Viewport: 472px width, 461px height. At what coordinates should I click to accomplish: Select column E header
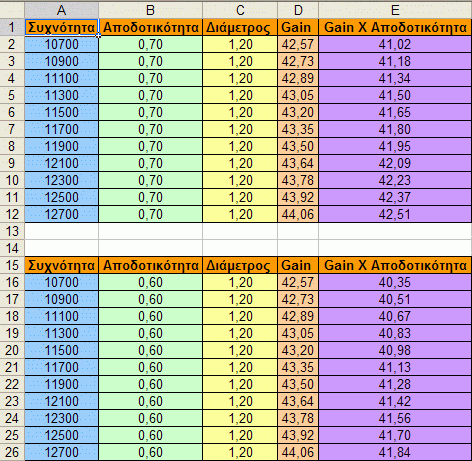(395, 10)
